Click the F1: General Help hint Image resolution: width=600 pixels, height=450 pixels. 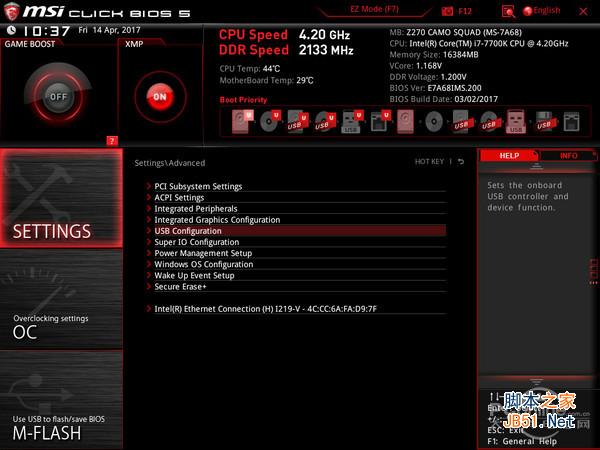[x=522, y=441]
